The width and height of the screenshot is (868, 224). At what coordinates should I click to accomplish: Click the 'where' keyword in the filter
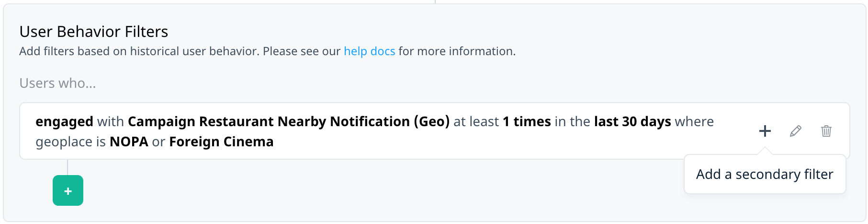[x=694, y=122]
